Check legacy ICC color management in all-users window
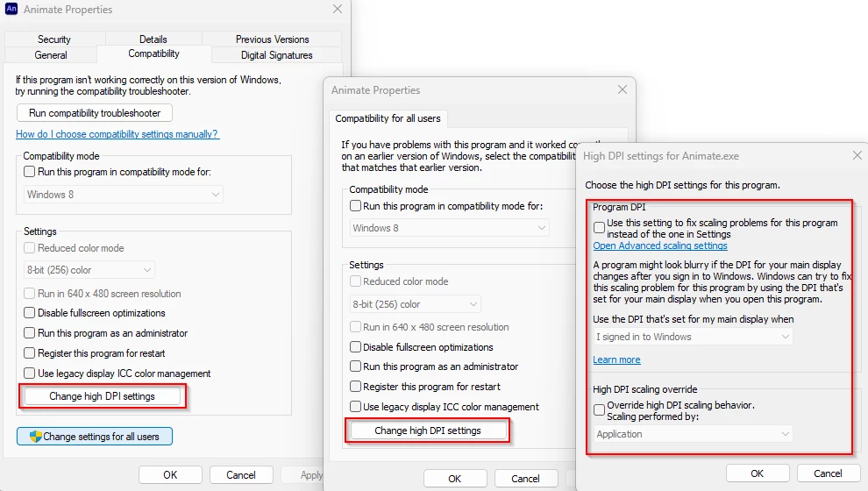The width and height of the screenshot is (868, 491). (x=355, y=406)
